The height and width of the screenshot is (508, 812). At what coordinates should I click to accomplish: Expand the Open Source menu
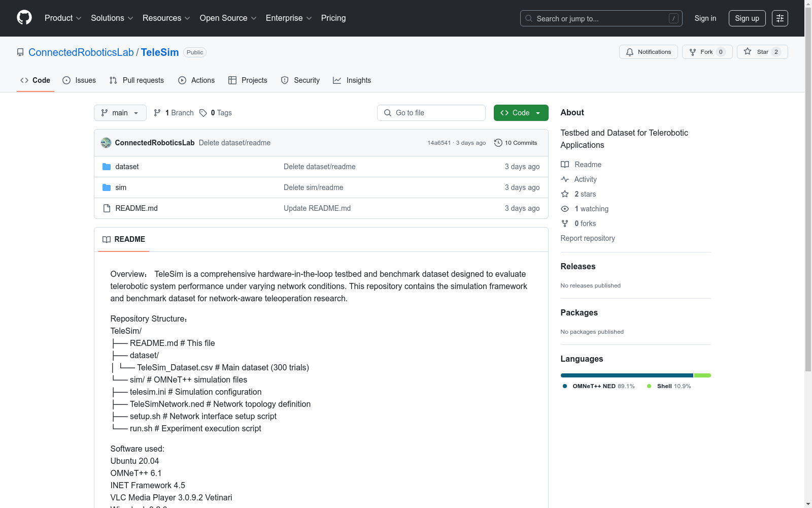pos(228,18)
